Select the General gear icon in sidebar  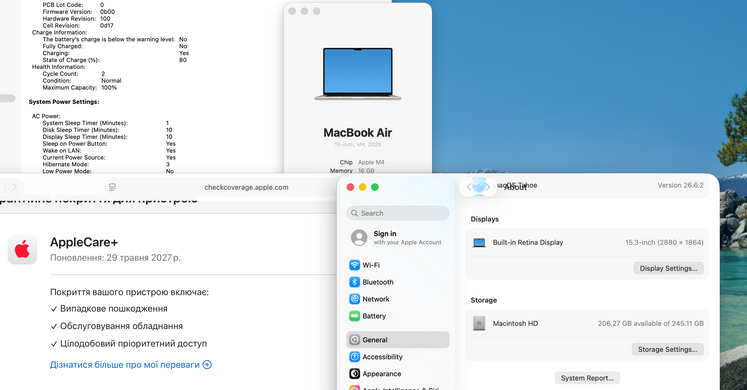tap(354, 340)
